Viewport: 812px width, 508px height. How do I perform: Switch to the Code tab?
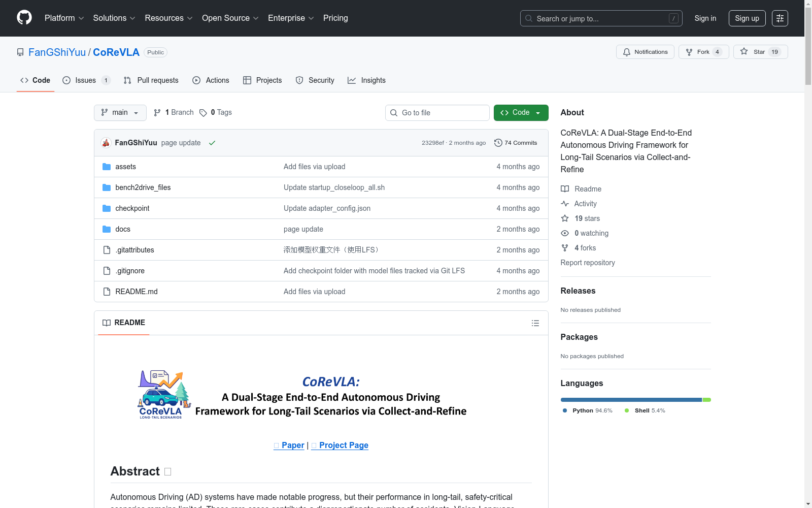tap(36, 80)
